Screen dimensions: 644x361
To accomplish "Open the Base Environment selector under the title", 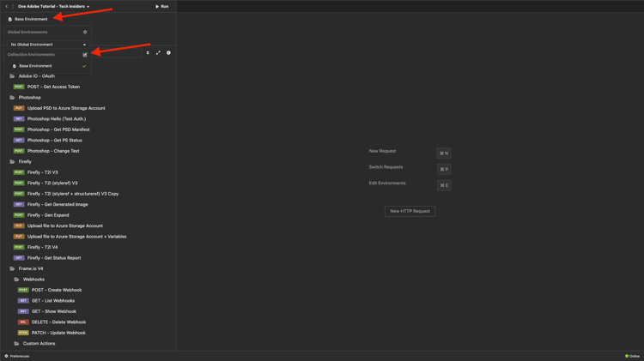I will [28, 19].
